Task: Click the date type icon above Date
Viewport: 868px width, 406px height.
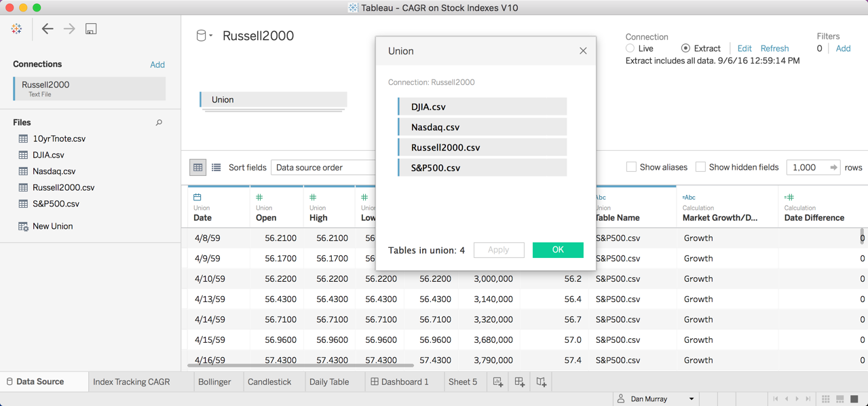Action: click(x=197, y=197)
